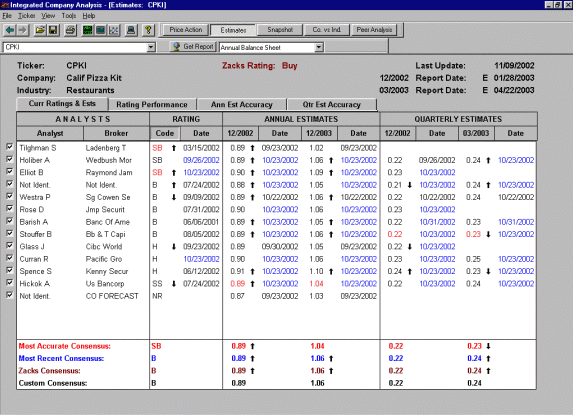The width and height of the screenshot is (573, 415).
Task: Toggle the Spence S analyst checkbox
Action: [10, 270]
